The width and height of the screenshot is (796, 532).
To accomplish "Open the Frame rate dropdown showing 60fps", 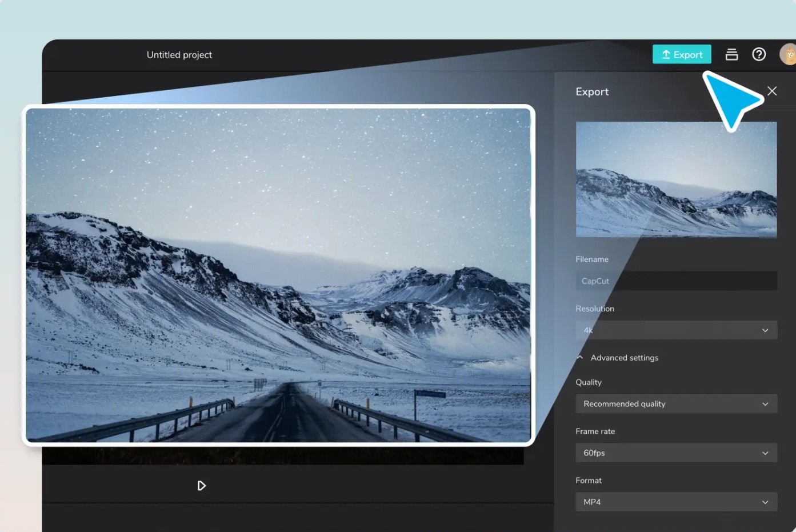I will coord(676,453).
